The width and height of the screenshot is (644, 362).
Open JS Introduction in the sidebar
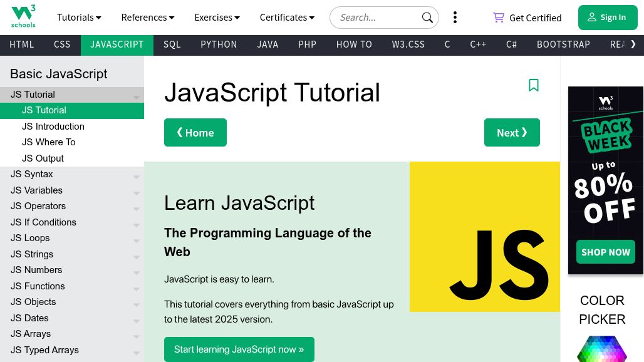point(53,127)
